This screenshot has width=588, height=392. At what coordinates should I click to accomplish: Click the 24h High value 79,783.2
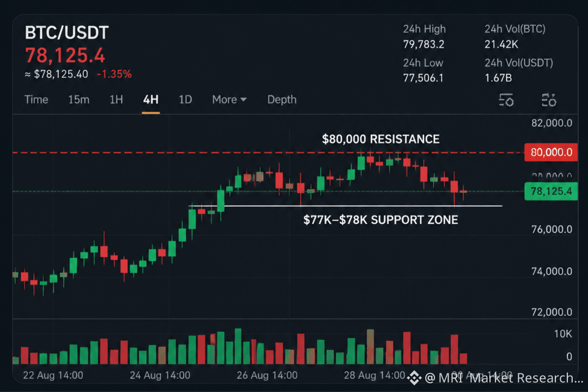pyautogui.click(x=424, y=44)
